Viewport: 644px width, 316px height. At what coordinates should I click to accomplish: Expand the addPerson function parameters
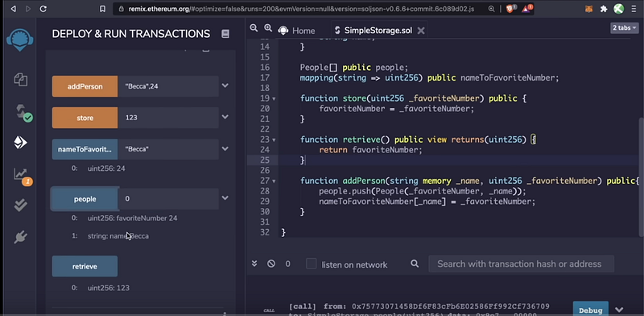tap(225, 85)
